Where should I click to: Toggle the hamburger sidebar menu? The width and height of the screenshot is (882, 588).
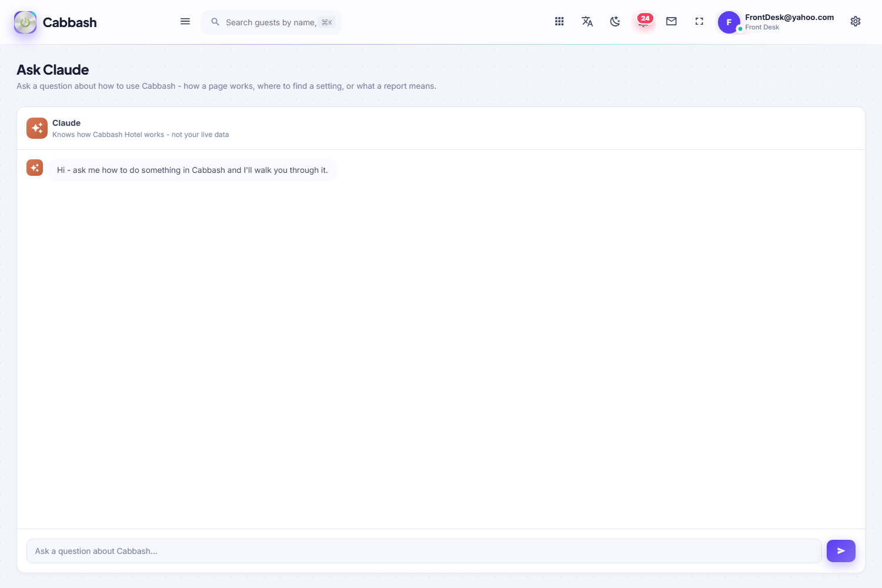point(185,22)
